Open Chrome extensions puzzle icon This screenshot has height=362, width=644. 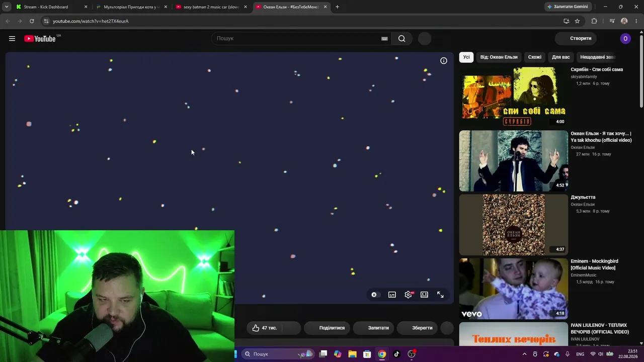(x=594, y=21)
